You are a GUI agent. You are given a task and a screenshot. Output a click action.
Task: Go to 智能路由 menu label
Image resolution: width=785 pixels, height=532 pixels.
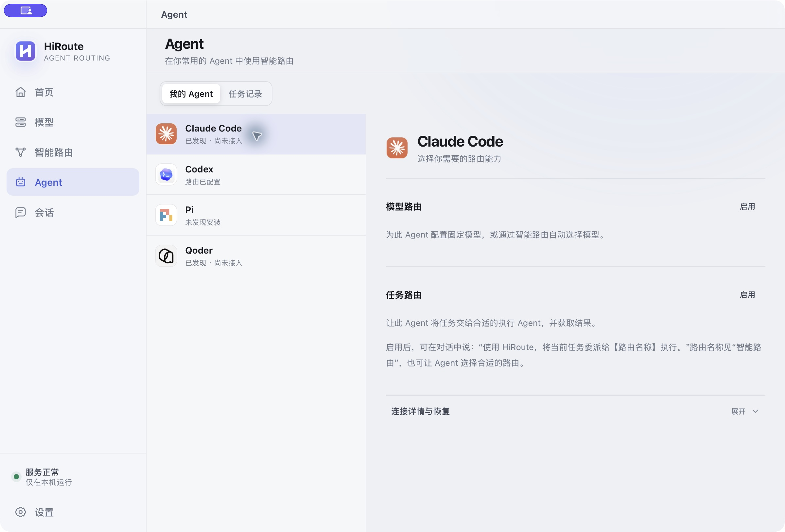click(x=54, y=152)
